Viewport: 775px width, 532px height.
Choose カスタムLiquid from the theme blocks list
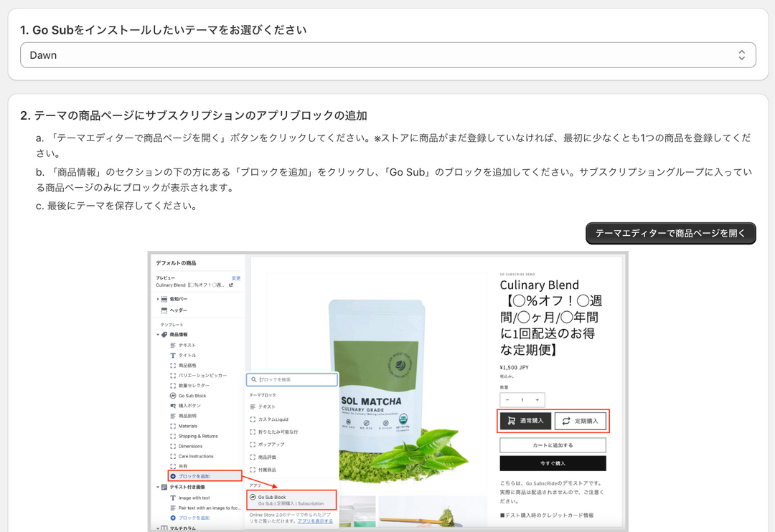coord(273,419)
